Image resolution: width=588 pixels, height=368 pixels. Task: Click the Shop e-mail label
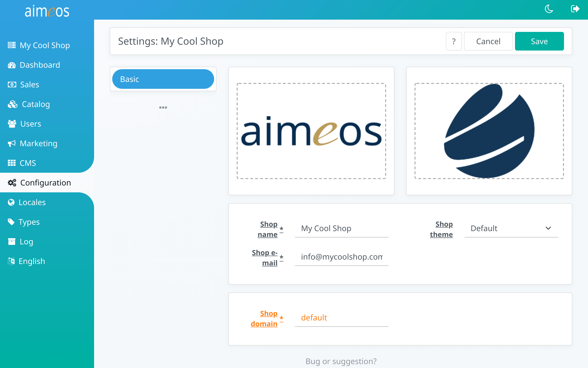[x=265, y=258]
